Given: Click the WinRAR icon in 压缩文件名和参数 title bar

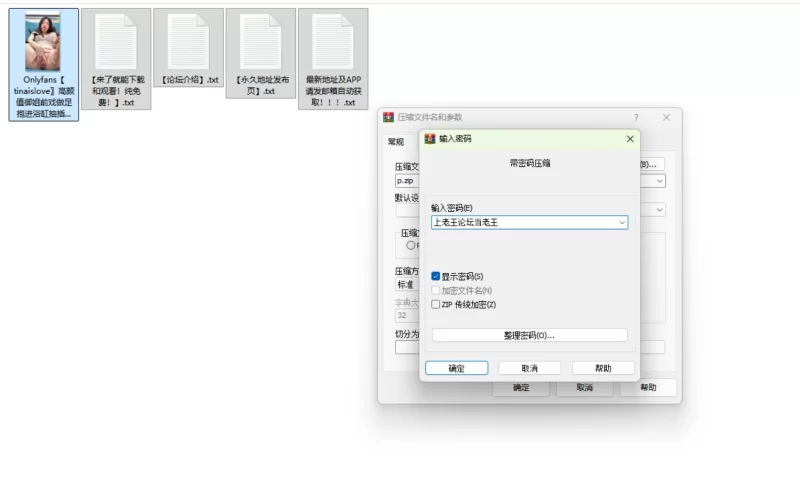Looking at the screenshot, I should coord(388,117).
